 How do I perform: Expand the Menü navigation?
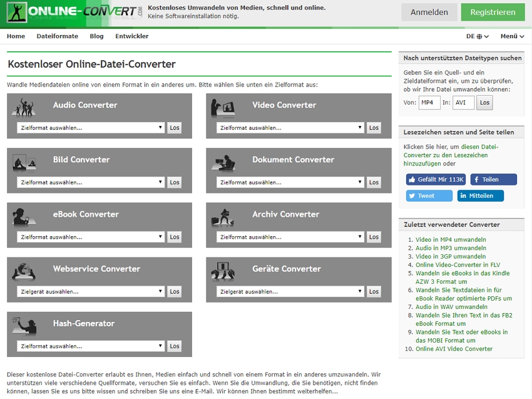[512, 36]
